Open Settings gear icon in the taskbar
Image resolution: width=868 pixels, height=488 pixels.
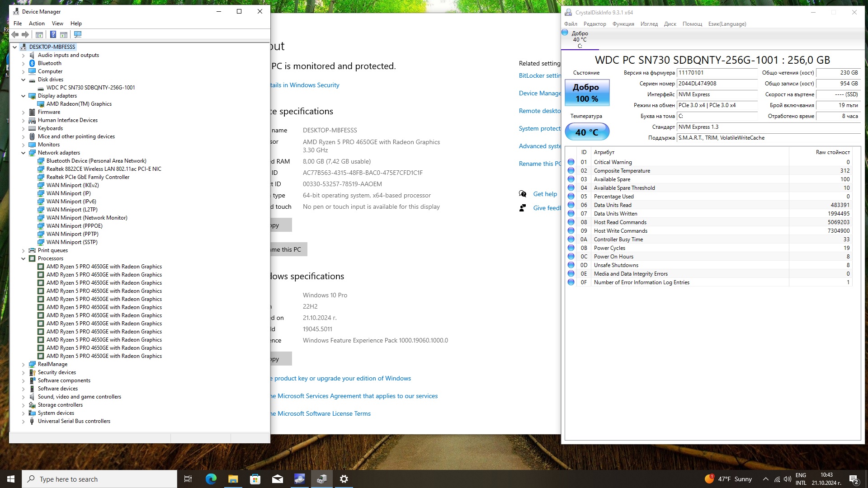(344, 479)
